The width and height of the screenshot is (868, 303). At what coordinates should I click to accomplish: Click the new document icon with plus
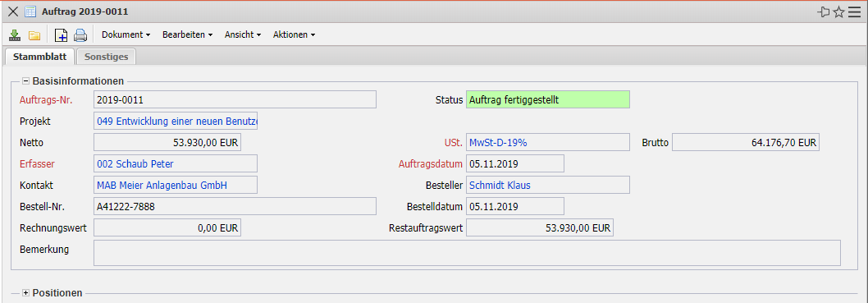tap(61, 35)
